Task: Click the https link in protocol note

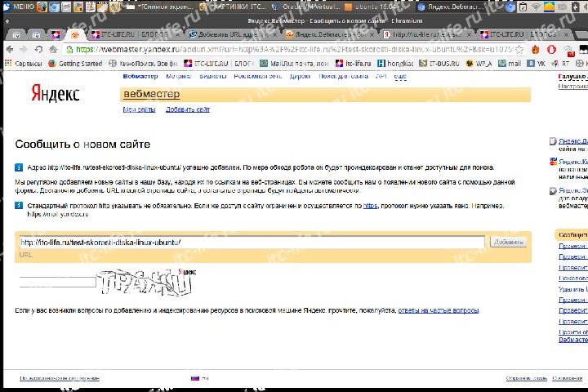Action: 370,206
